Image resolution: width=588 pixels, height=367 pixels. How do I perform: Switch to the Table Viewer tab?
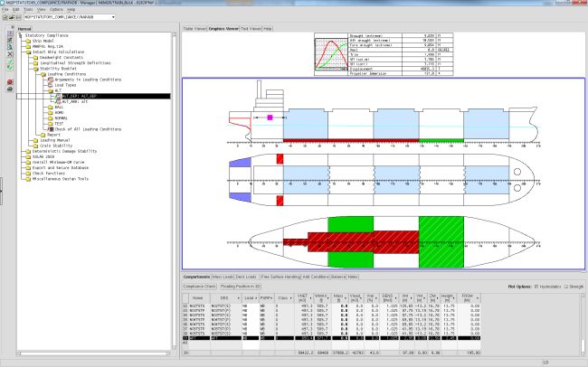194,28
